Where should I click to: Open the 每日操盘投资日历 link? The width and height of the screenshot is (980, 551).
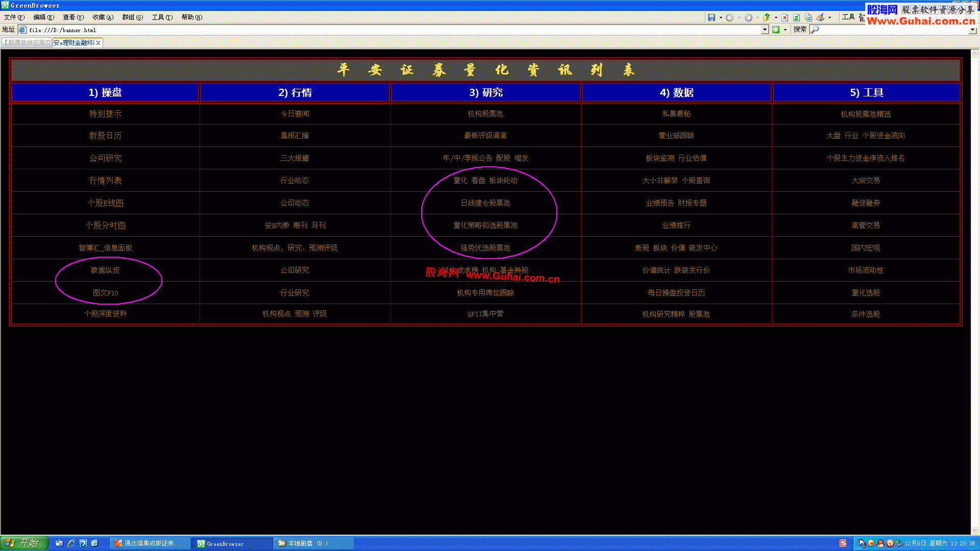[676, 293]
